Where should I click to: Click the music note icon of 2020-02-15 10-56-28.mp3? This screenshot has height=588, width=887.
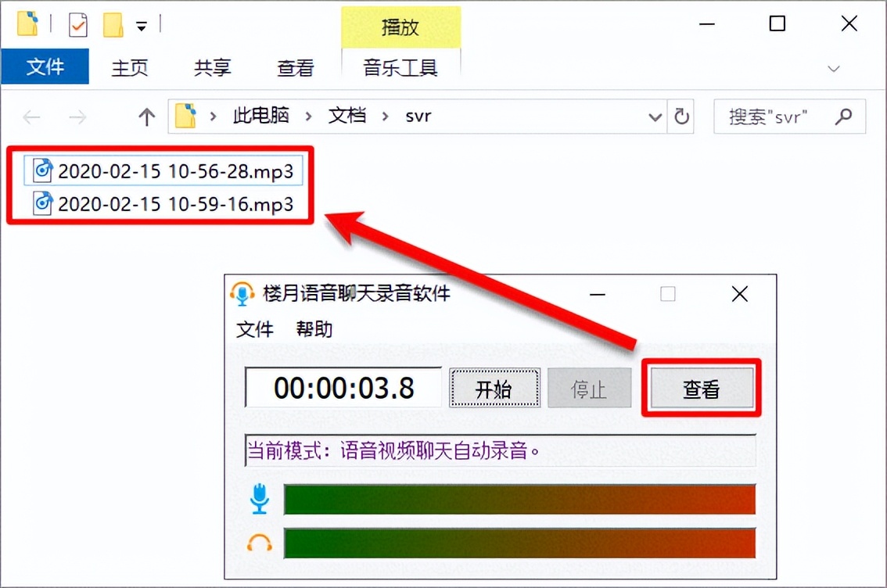(x=41, y=170)
